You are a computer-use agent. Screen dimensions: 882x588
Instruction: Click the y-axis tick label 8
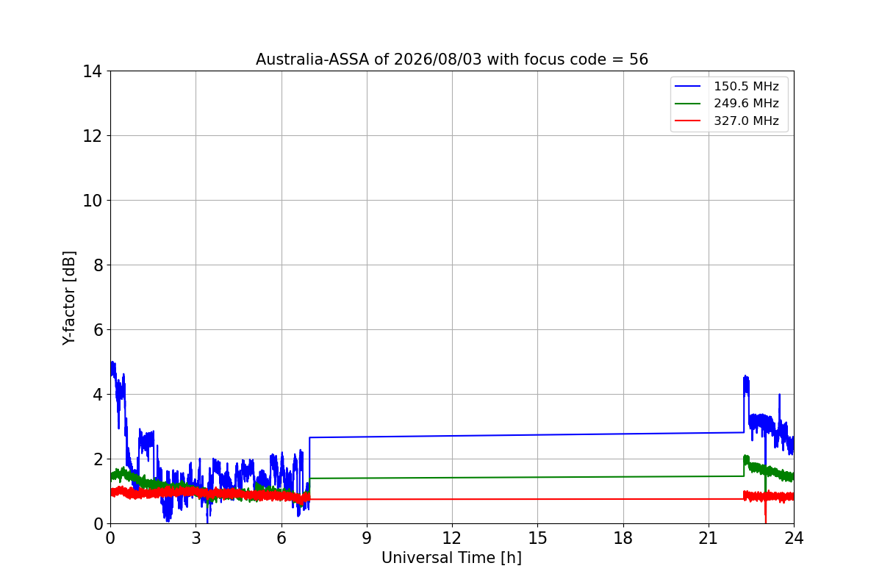(98, 265)
